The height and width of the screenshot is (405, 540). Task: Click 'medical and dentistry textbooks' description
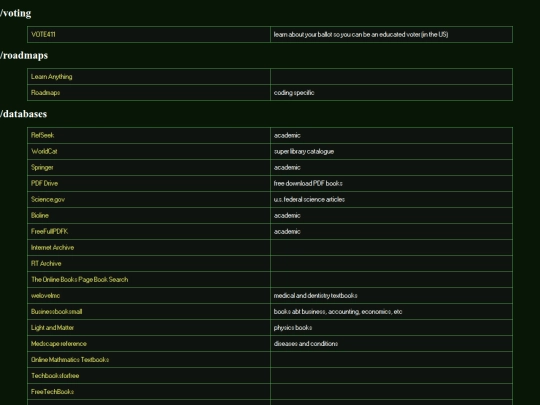[315, 295]
